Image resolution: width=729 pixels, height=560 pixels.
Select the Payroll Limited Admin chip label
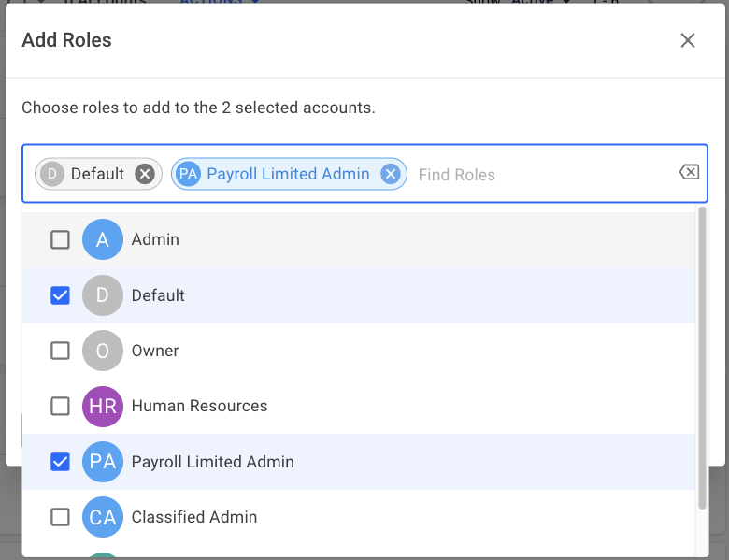[x=288, y=174]
